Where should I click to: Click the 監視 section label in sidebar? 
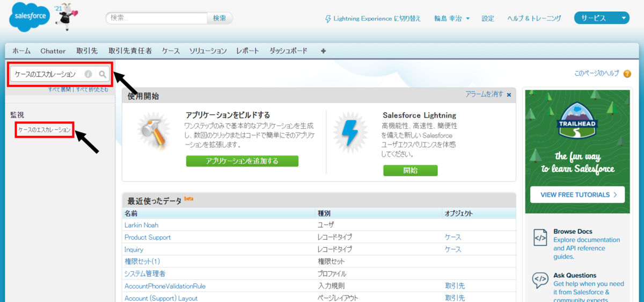coord(17,115)
